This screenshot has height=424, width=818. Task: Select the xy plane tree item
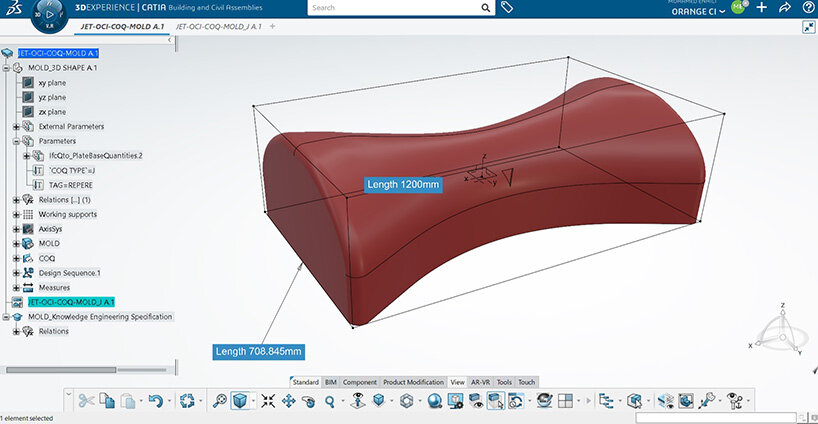click(51, 83)
